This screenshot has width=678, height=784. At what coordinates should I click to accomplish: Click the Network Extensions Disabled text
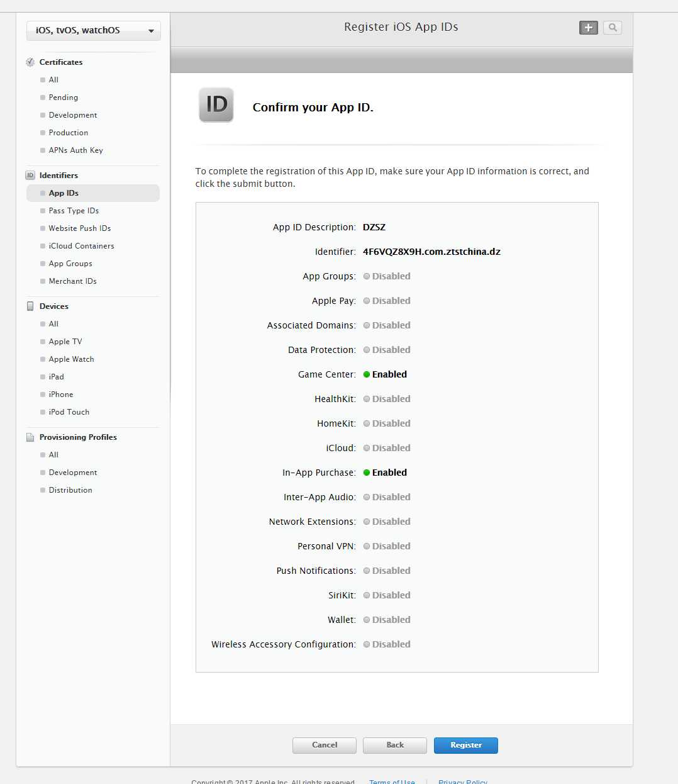[391, 522]
